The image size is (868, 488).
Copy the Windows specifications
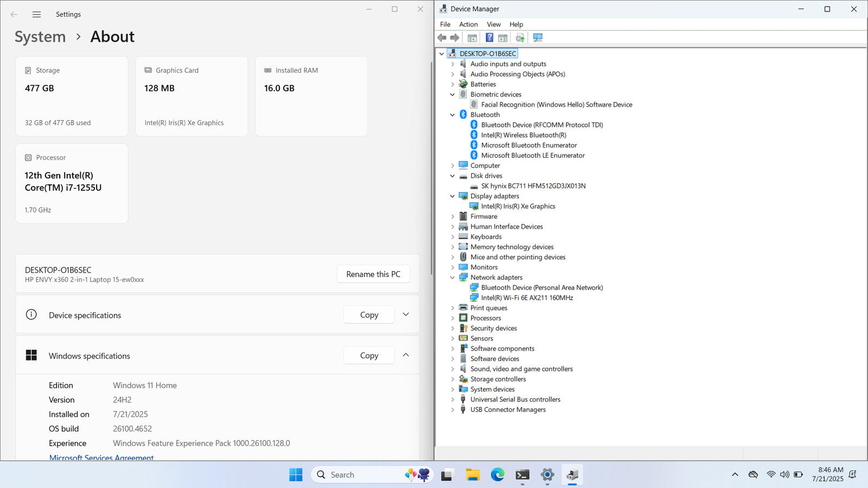(x=369, y=356)
